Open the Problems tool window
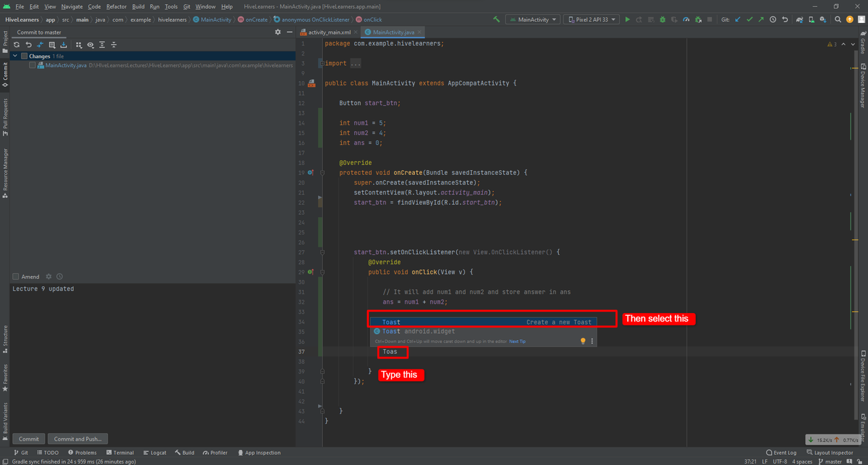 [x=82, y=452]
